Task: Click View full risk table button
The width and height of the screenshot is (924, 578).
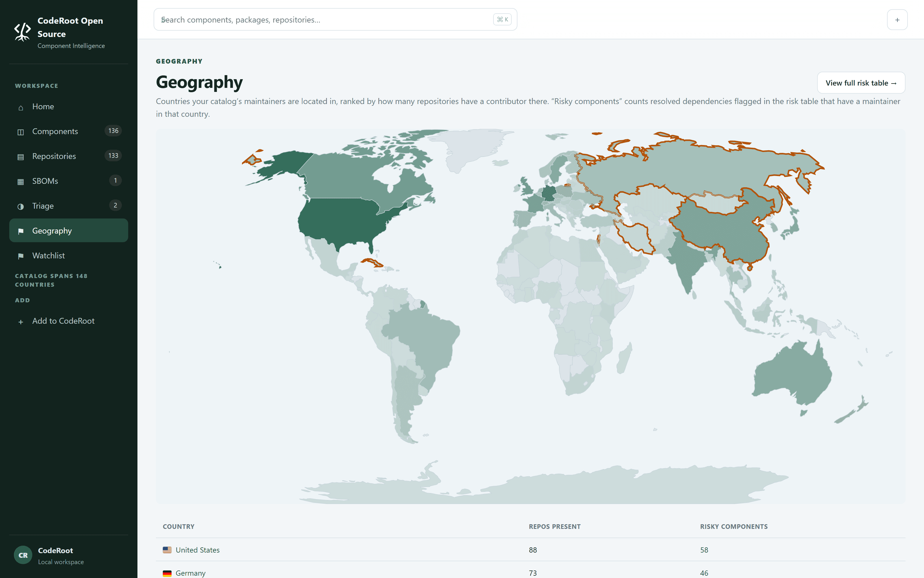Action: point(861,83)
